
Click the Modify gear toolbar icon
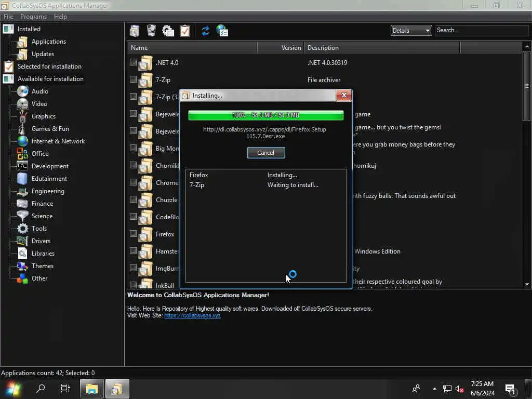168,31
